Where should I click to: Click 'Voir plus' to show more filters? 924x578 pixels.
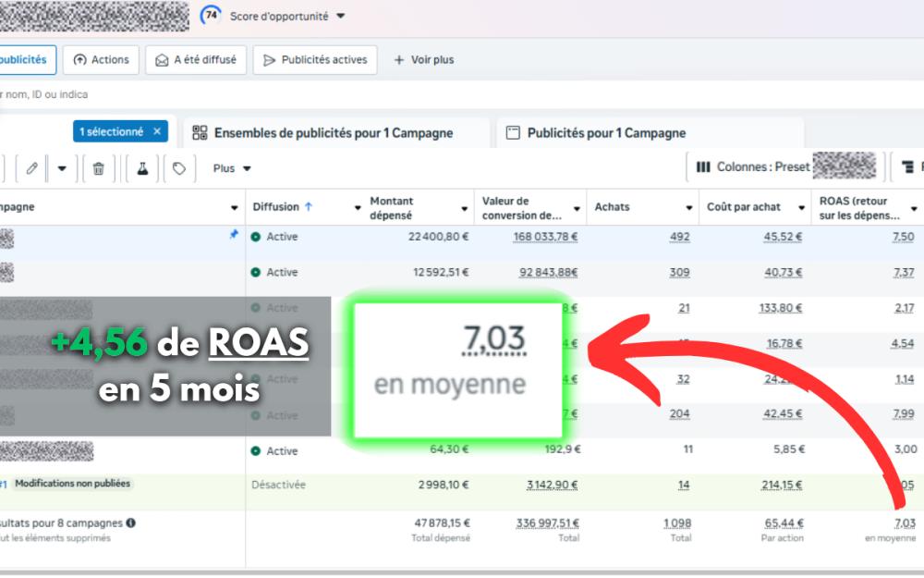(423, 60)
